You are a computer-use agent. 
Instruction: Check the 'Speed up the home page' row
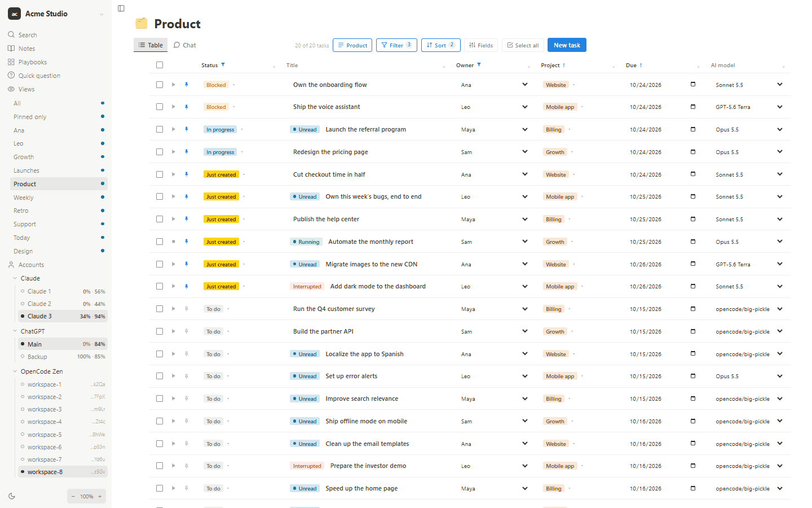pyautogui.click(x=160, y=488)
